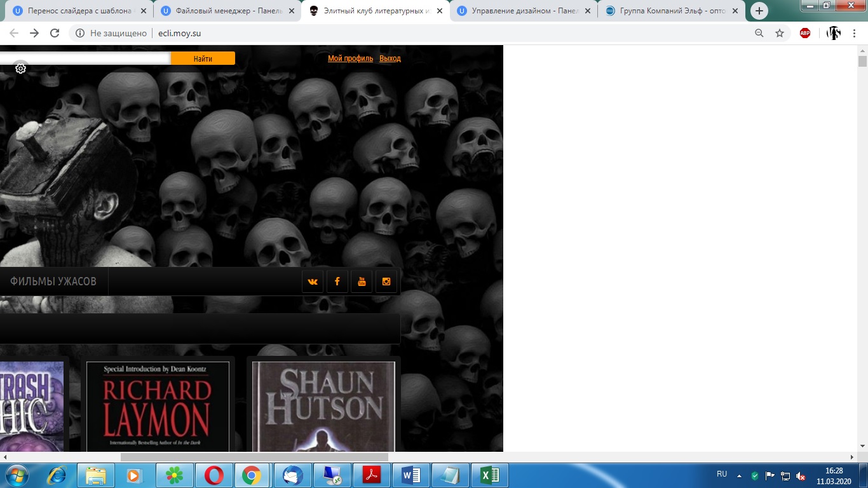Image resolution: width=868 pixels, height=488 pixels.
Task: Open the Richard Laymon book cover
Action: click(158, 407)
